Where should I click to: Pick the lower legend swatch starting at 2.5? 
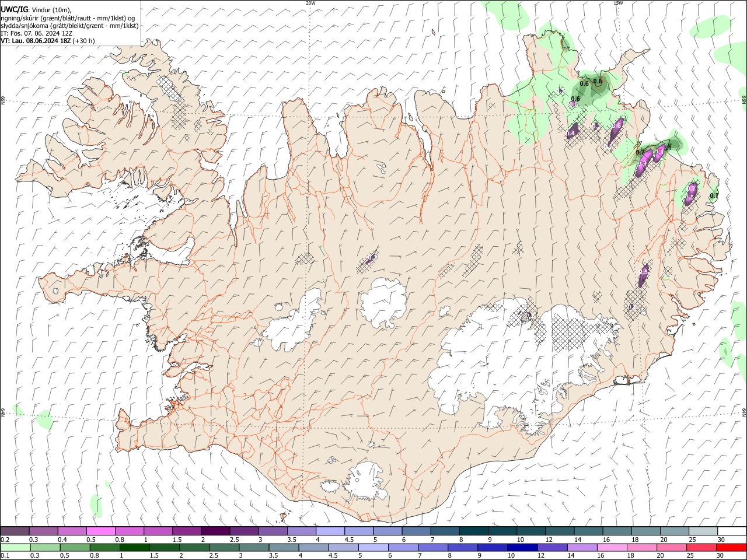click(x=224, y=547)
